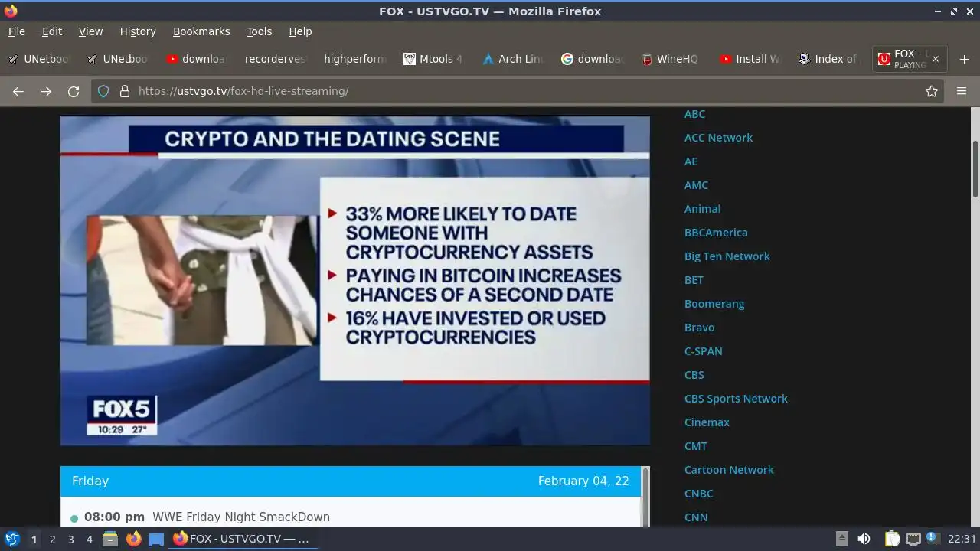This screenshot has height=551, width=980.
Task: Open the Edit menu
Action: pos(52,31)
